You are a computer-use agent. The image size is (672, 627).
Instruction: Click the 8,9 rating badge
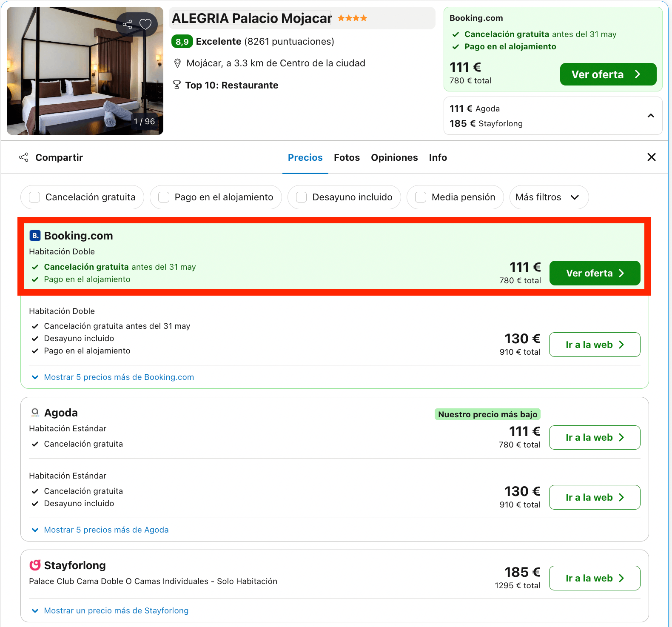[182, 42]
